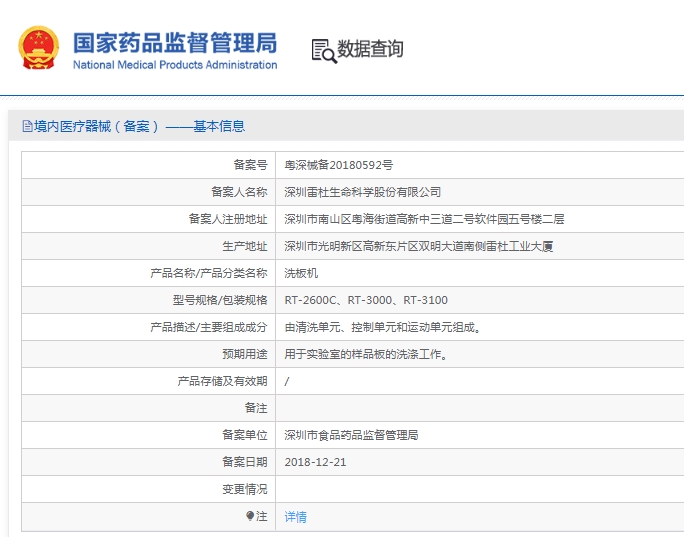
Task: Click the national emblem logo
Action: pyautogui.click(x=38, y=48)
